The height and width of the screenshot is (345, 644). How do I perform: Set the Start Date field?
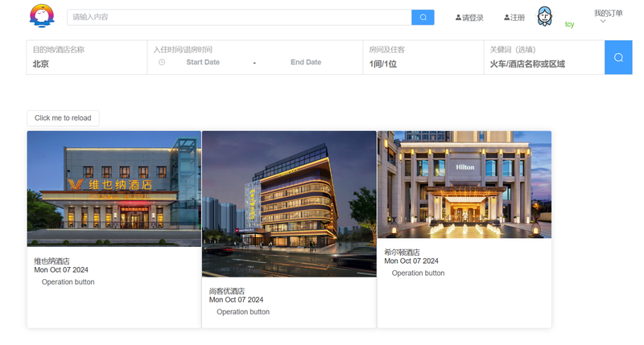click(x=203, y=62)
